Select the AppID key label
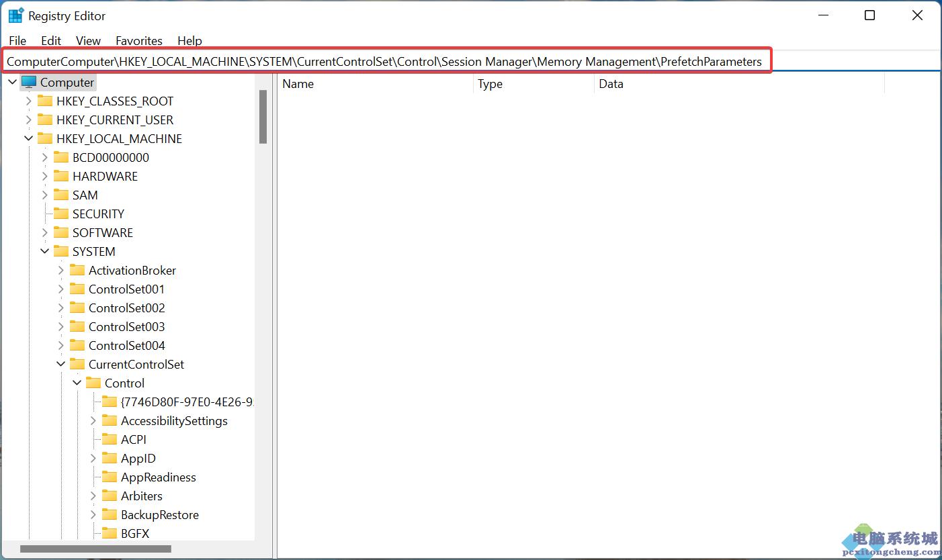942x560 pixels. click(138, 458)
